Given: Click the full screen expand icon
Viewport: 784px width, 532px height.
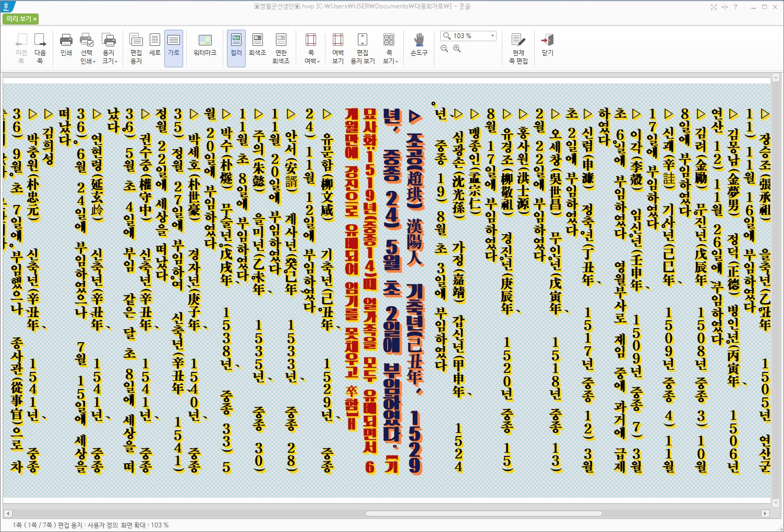Looking at the screenshot, I should pos(714,7).
